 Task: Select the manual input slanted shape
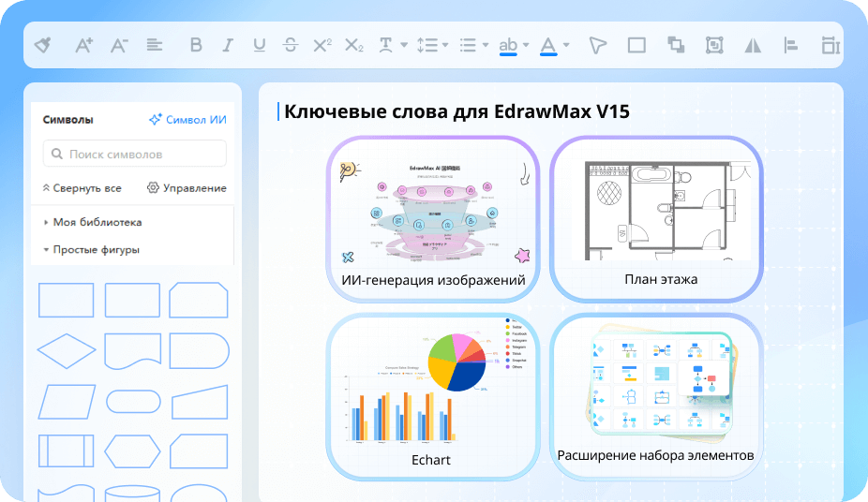pyautogui.click(x=200, y=402)
